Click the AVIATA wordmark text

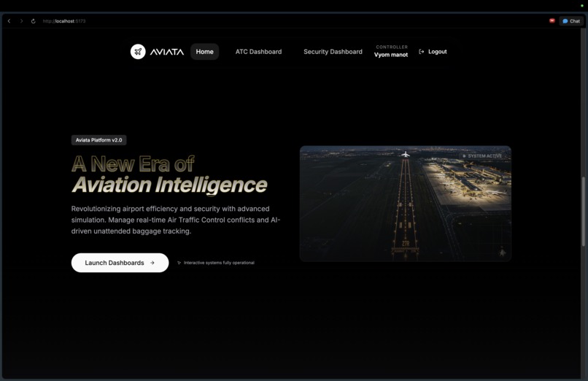(x=167, y=52)
